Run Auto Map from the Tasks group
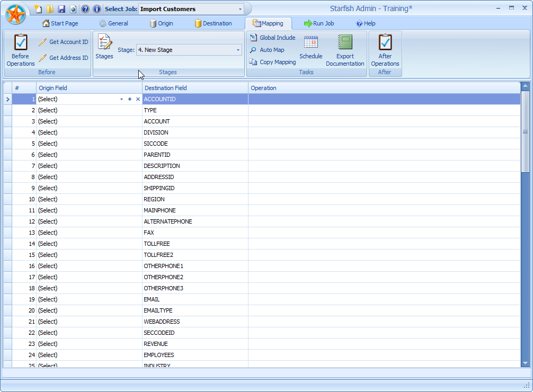 [x=272, y=50]
